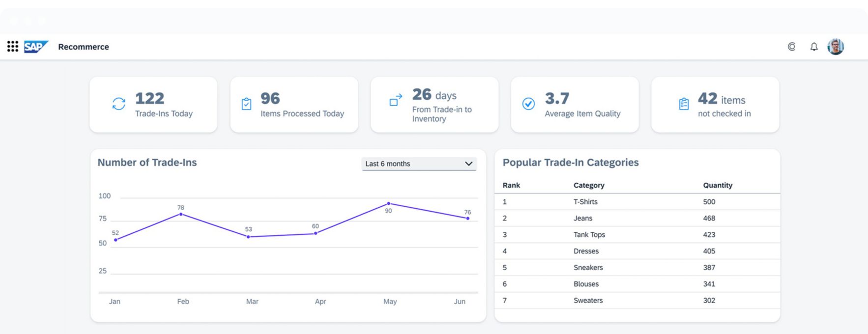Image resolution: width=868 pixels, height=334 pixels.
Task: Select the T-Shirts table row
Action: click(x=637, y=202)
